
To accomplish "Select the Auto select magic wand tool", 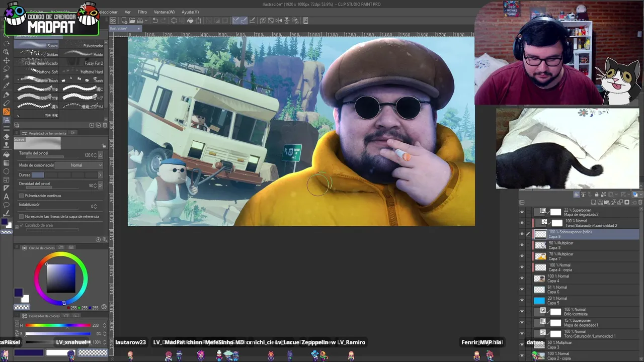I will tap(7, 77).
